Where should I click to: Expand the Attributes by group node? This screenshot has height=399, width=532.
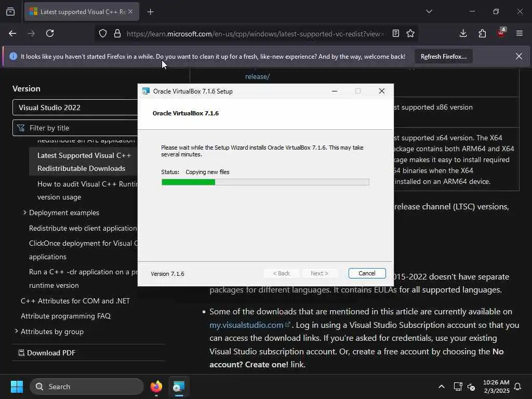pyautogui.click(x=16, y=331)
